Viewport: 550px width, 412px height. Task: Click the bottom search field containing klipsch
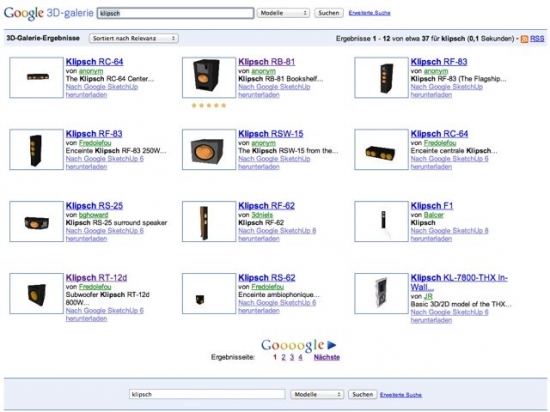[x=207, y=394]
